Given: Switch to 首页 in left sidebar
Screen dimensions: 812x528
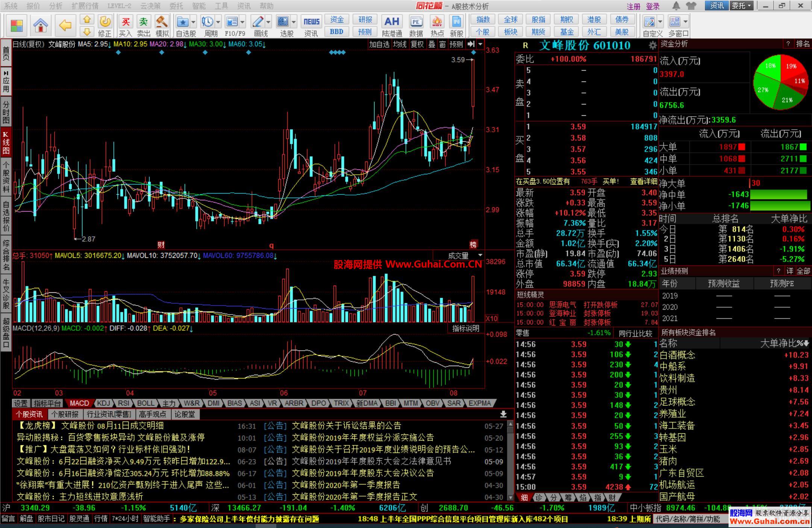Looking at the screenshot, I should [6, 53].
